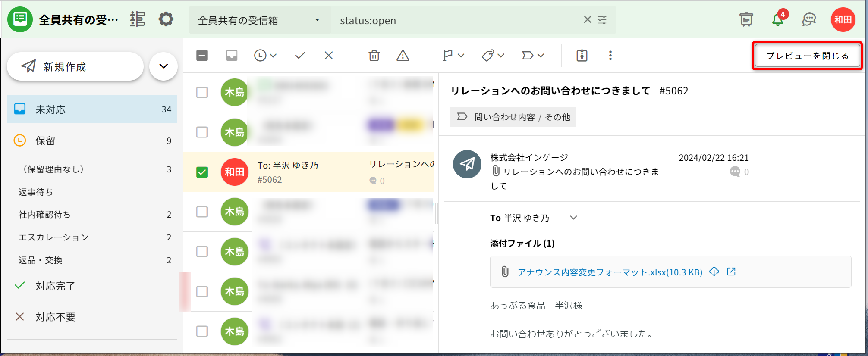Uncheck the checkbox for message #5062
This screenshot has width=868, height=356.
coord(202,172)
